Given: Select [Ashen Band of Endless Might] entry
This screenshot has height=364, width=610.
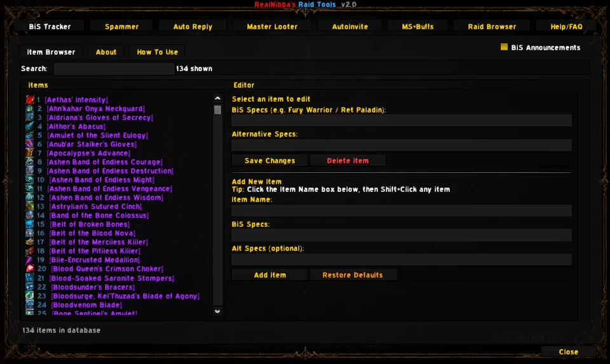Looking at the screenshot, I should pyautogui.click(x=102, y=180).
